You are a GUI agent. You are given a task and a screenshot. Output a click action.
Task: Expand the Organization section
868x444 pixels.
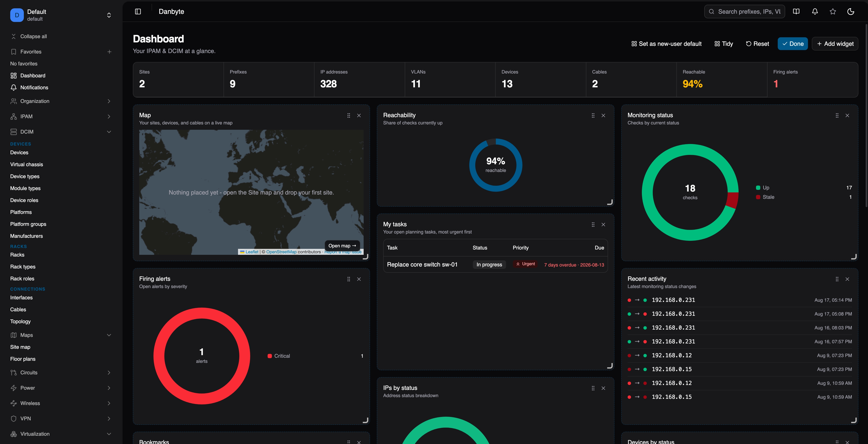pos(61,101)
